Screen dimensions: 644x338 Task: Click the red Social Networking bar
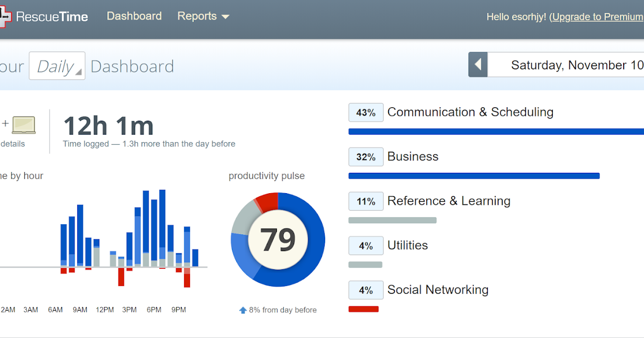point(363,309)
